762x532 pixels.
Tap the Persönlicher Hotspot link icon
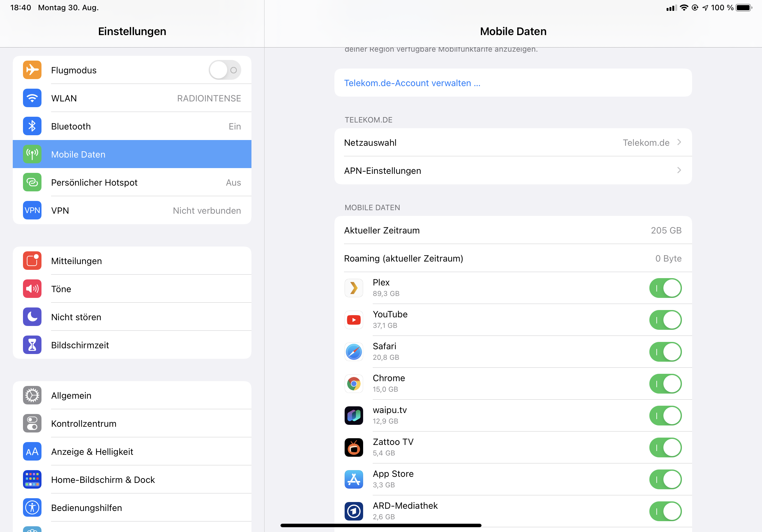coord(32,182)
